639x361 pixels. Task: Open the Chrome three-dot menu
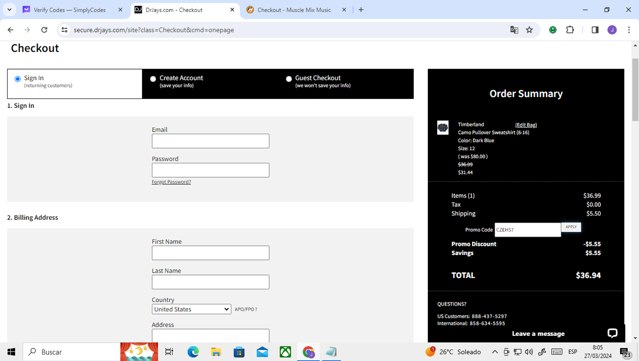629,30
